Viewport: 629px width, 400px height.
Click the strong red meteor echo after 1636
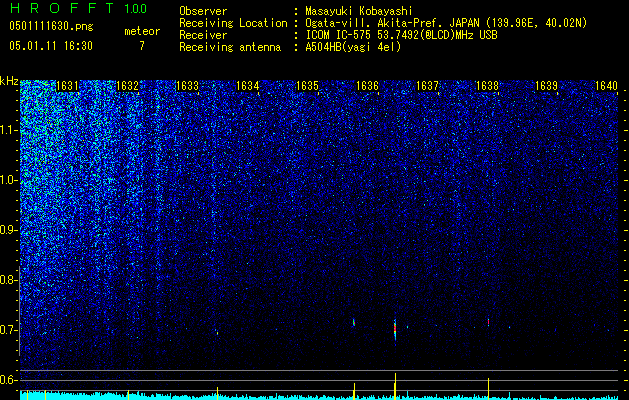point(395,330)
